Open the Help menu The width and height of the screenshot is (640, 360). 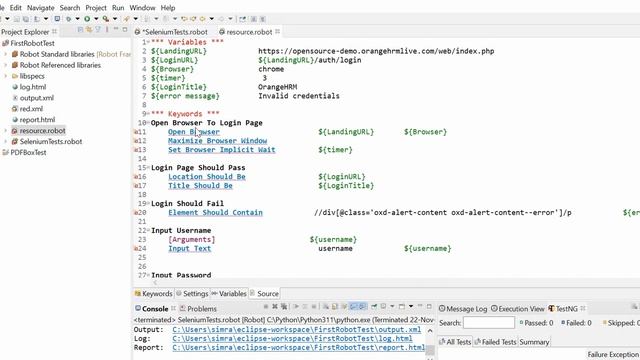[168, 8]
